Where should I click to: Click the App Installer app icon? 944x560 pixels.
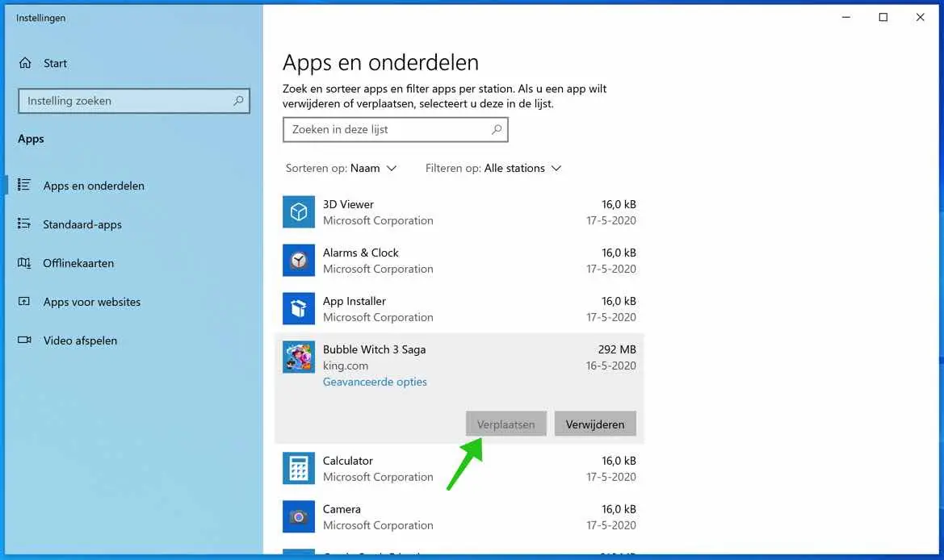299,308
